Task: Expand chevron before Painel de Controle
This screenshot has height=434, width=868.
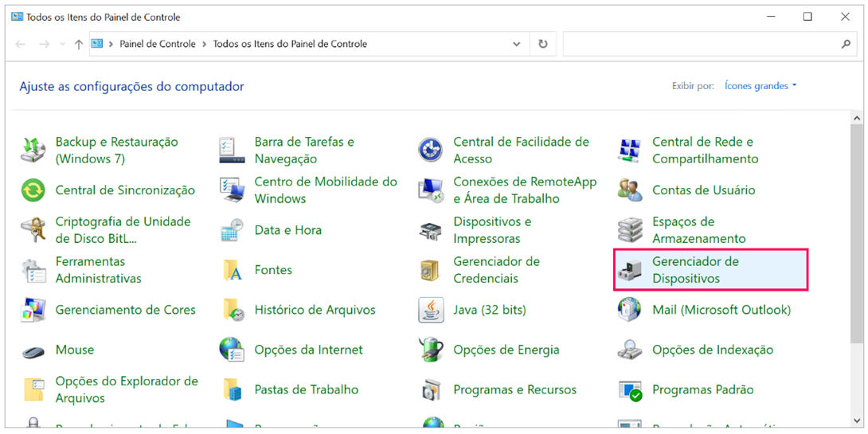Action: 111,45
